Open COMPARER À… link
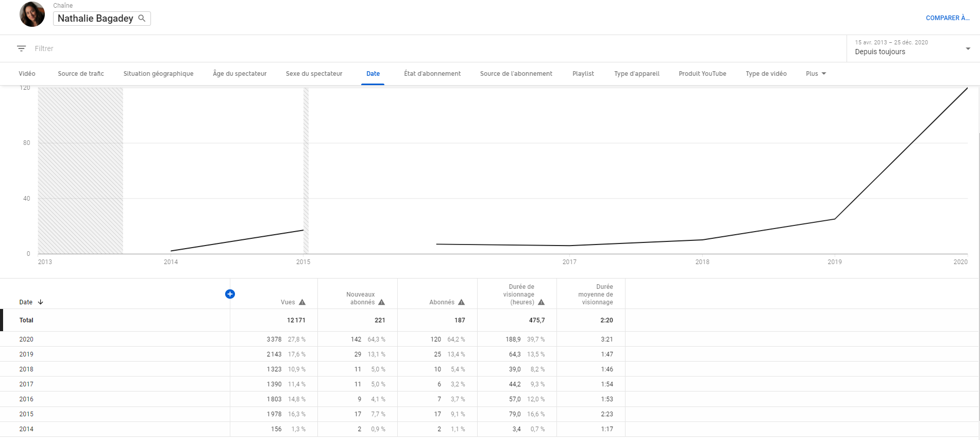The image size is (980, 440). click(948, 18)
